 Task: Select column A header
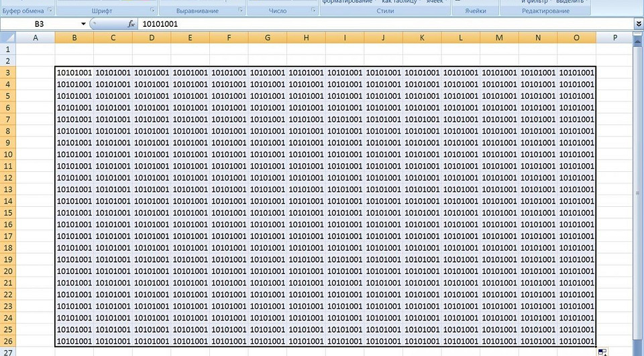point(35,38)
